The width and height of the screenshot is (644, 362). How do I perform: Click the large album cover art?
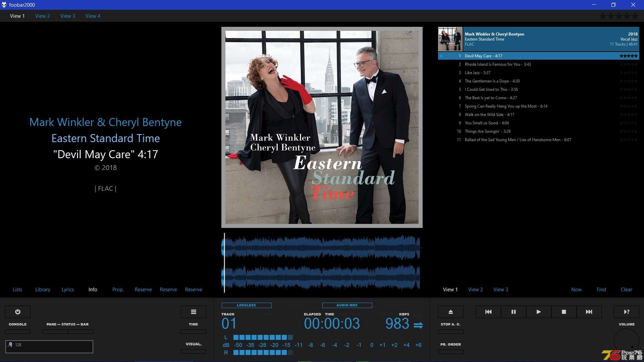(322, 127)
